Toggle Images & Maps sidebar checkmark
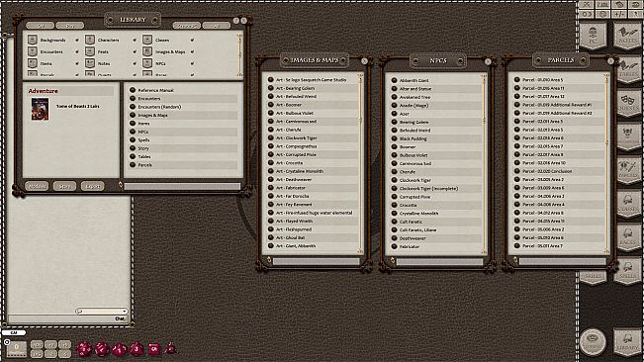 [192, 52]
